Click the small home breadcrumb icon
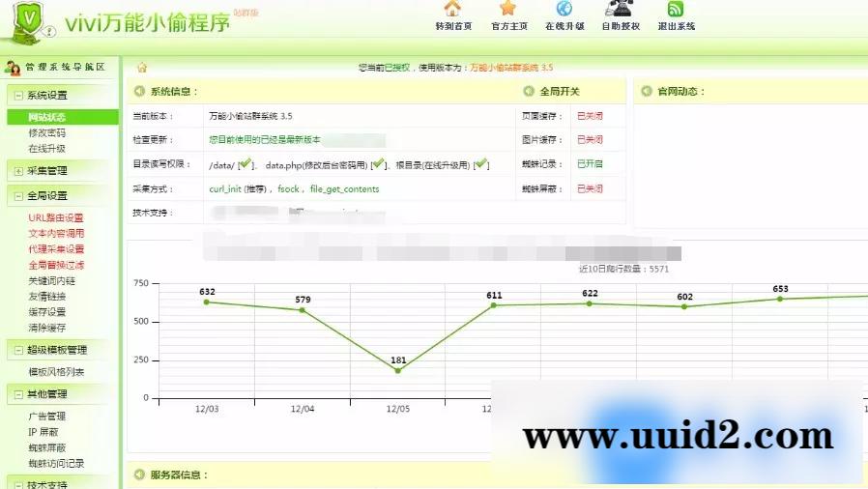The height and width of the screenshot is (489, 868). pos(142,68)
